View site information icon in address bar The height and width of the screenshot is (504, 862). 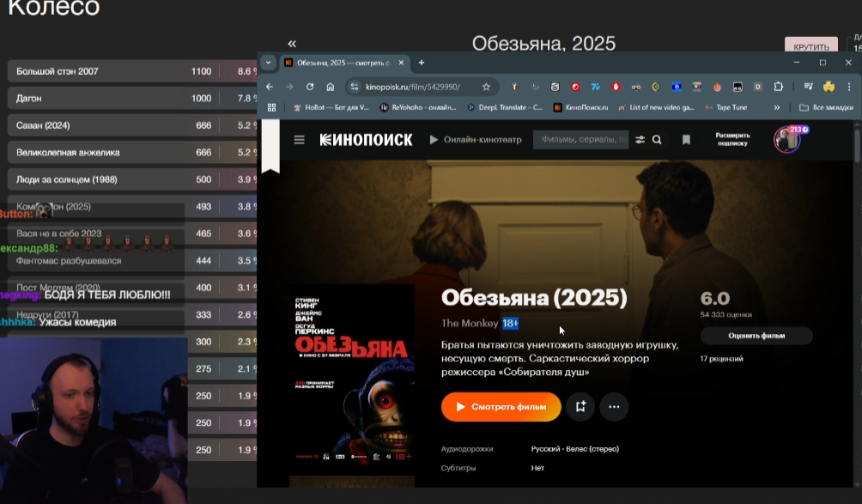click(355, 87)
